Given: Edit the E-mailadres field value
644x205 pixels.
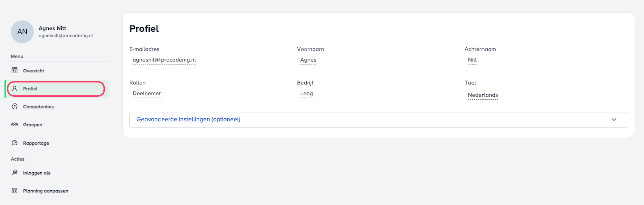Looking at the screenshot, I should coord(164,60).
